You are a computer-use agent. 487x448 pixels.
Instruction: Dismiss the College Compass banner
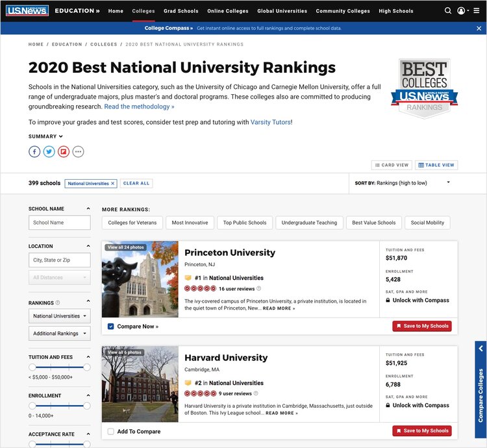click(x=479, y=29)
